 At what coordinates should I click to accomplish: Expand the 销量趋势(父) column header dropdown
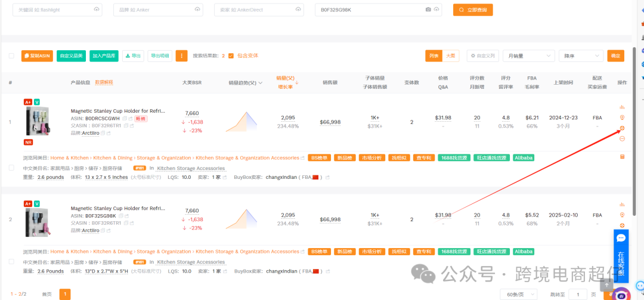pyautogui.click(x=261, y=82)
